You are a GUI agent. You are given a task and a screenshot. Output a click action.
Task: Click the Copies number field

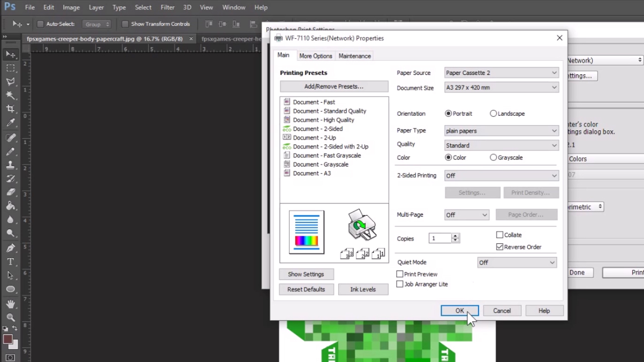(x=440, y=238)
